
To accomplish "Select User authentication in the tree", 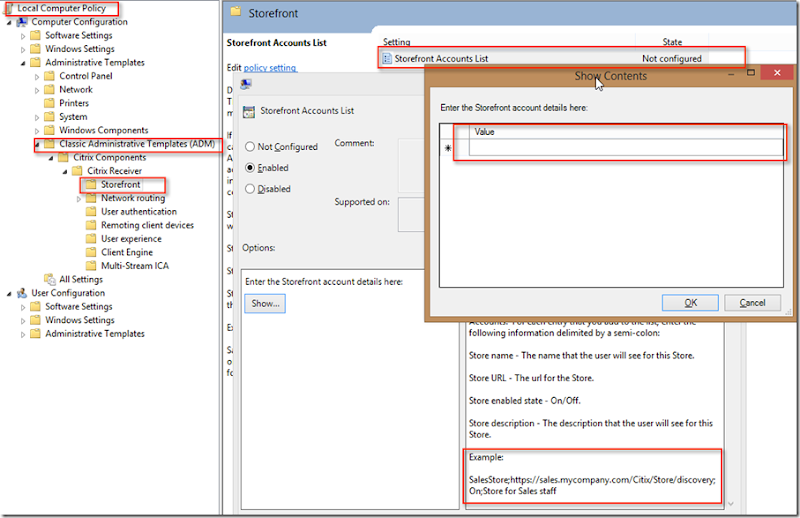I will [138, 212].
